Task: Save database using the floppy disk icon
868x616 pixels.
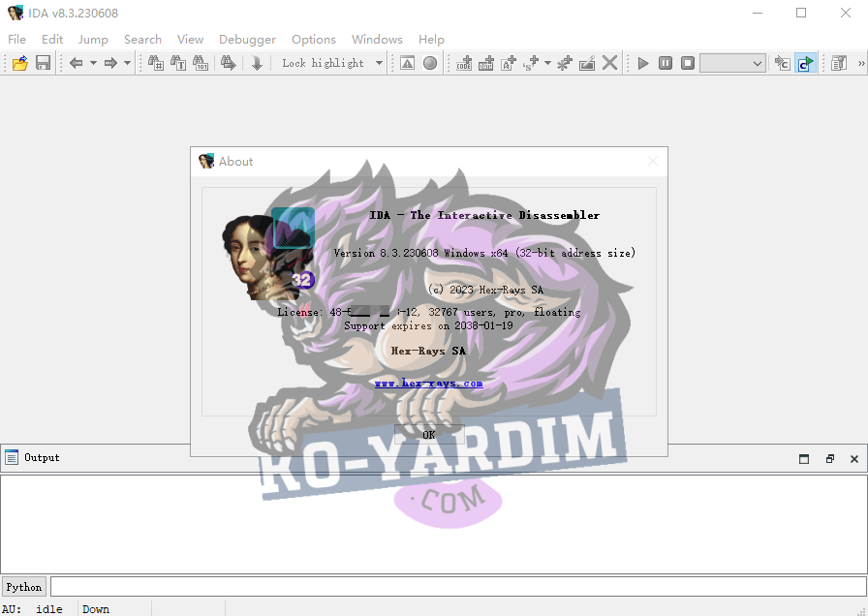Action: pyautogui.click(x=44, y=63)
